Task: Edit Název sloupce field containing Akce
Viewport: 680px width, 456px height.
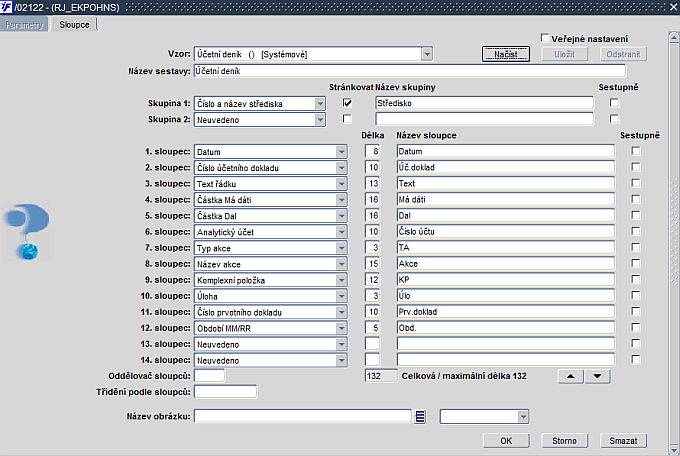Action: [x=506, y=263]
